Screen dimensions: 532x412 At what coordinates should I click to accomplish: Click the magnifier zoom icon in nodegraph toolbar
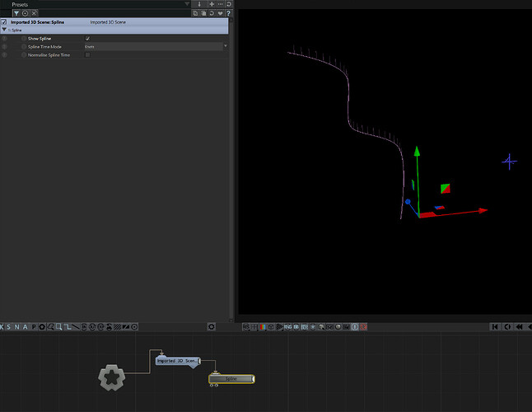pos(59,327)
